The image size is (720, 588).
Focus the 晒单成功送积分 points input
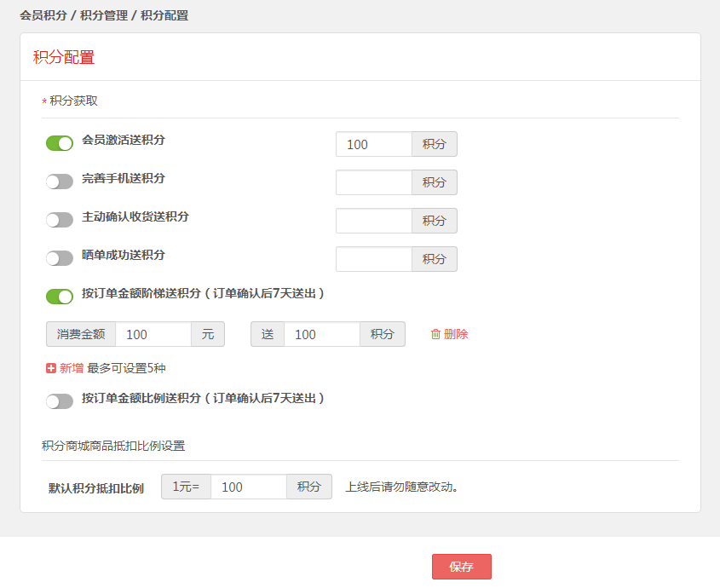(x=374, y=259)
